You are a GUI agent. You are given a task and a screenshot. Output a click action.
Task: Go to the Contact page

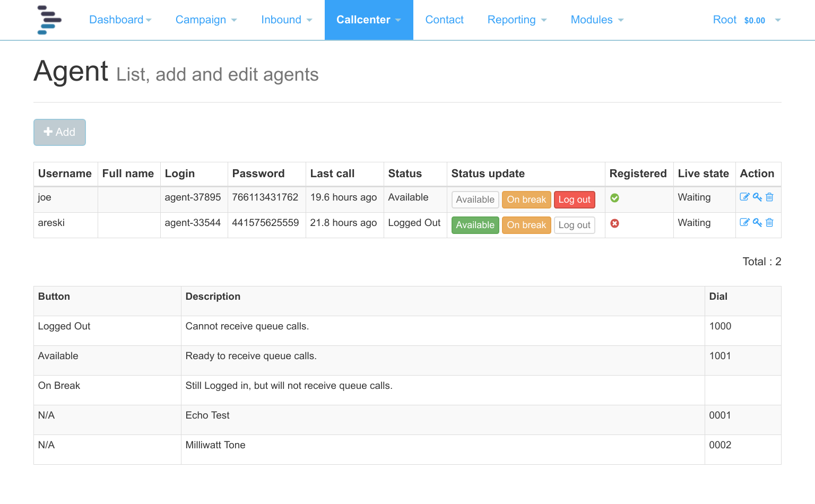coord(444,20)
